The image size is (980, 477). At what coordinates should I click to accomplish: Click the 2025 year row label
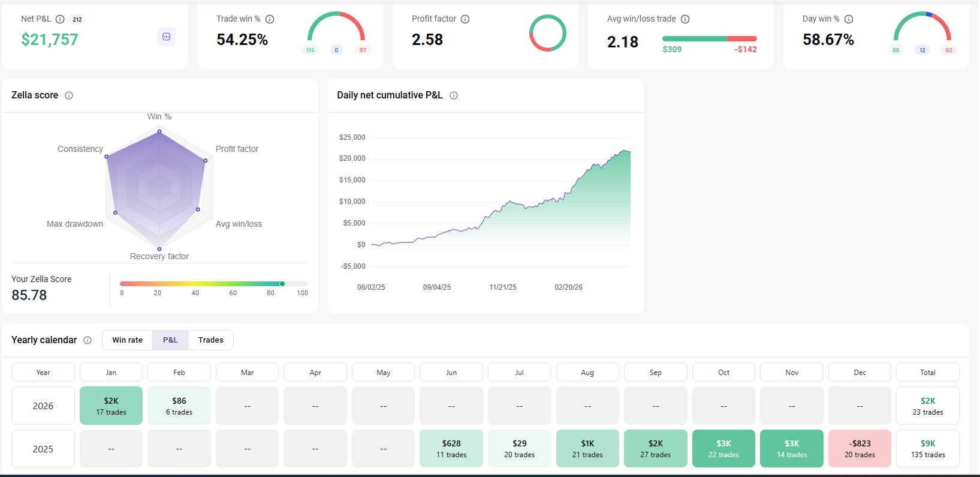click(43, 449)
